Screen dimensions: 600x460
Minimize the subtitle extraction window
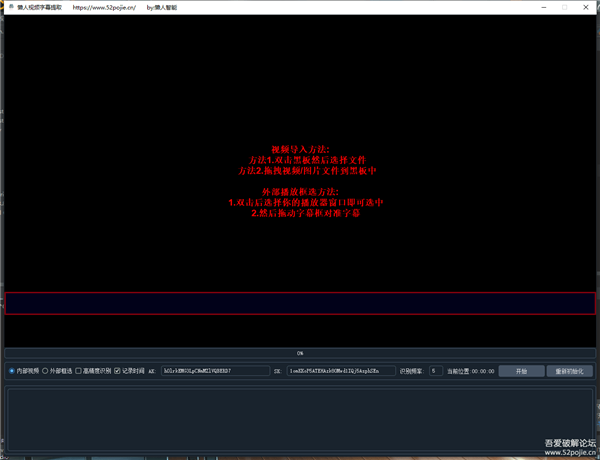pos(544,7)
